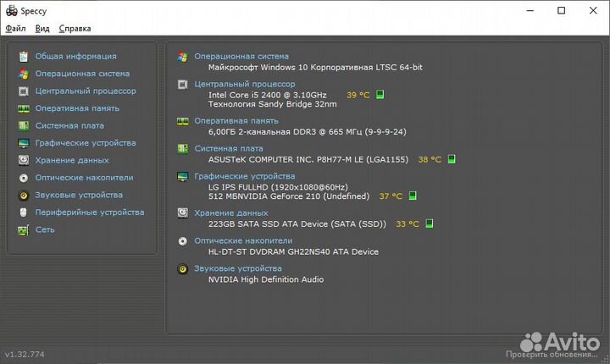Click the hard disk icon in summary panel
The image size is (610, 364).
pyautogui.click(x=182, y=213)
